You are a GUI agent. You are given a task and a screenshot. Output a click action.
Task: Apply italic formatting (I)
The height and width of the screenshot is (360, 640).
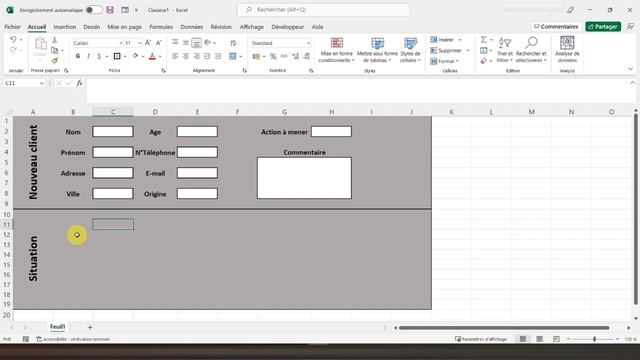[88, 56]
